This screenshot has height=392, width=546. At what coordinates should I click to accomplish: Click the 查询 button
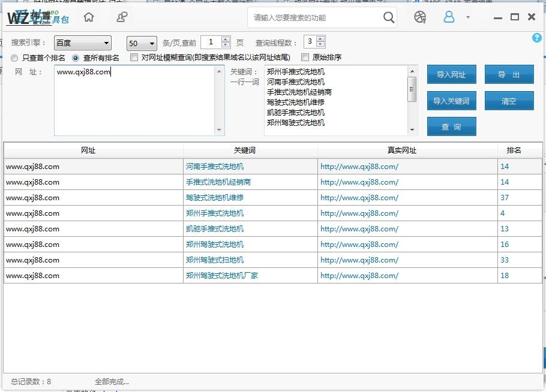click(451, 126)
